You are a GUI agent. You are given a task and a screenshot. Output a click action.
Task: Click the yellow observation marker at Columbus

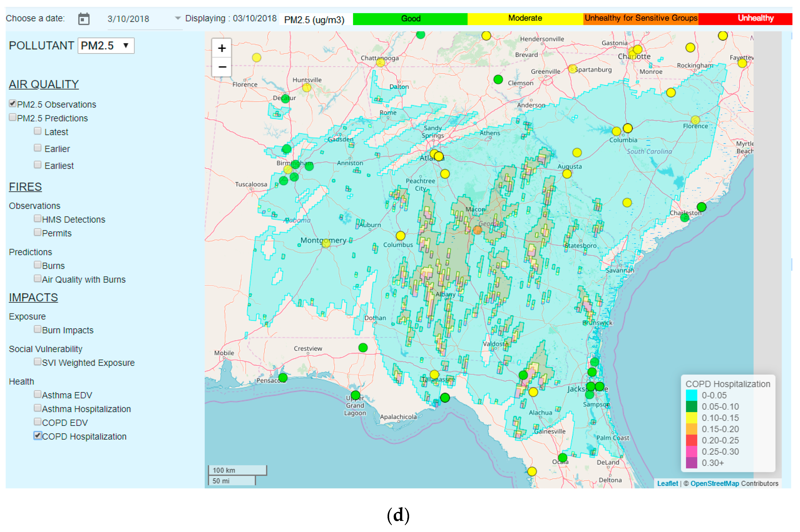pos(401,235)
